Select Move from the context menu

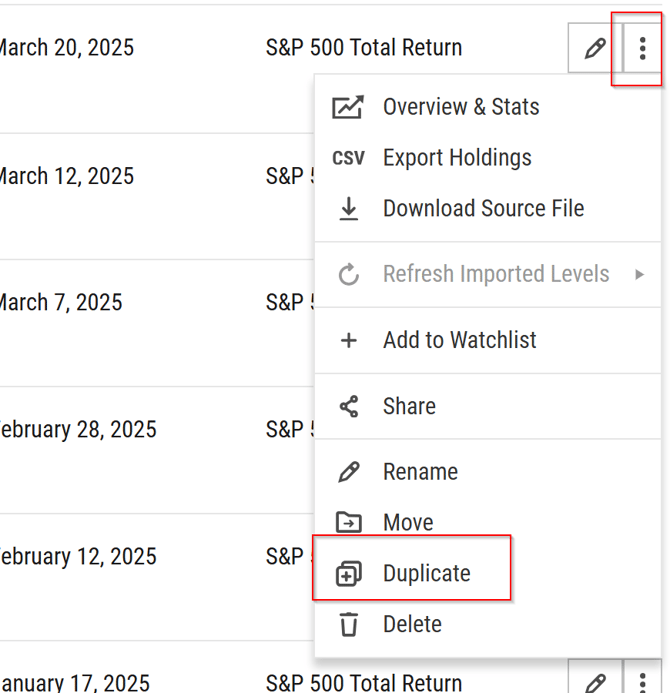[x=488, y=522]
